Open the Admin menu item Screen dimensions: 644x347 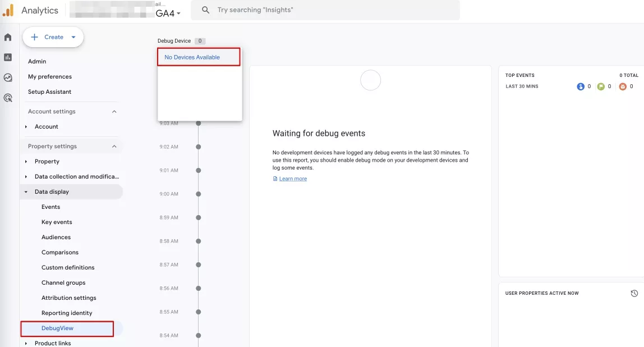[37, 61]
